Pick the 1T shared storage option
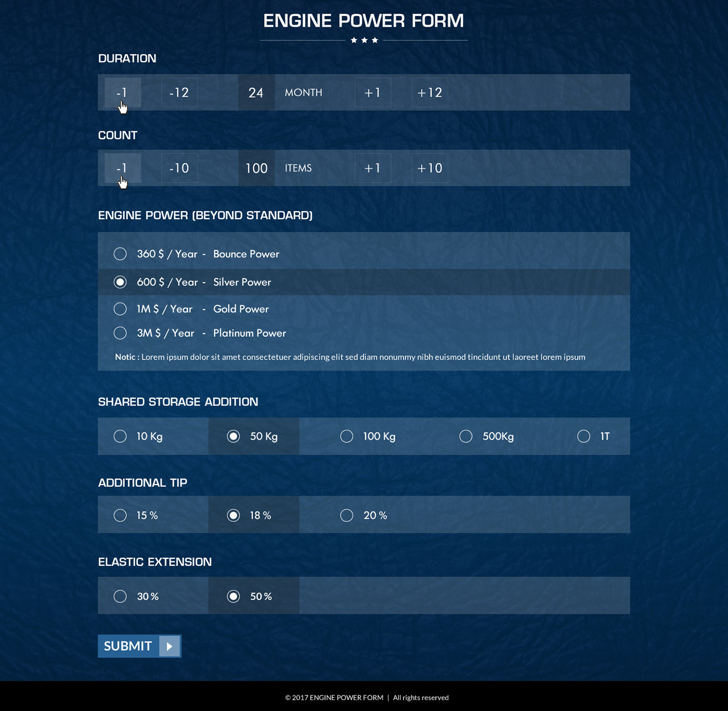728x711 pixels. point(584,436)
